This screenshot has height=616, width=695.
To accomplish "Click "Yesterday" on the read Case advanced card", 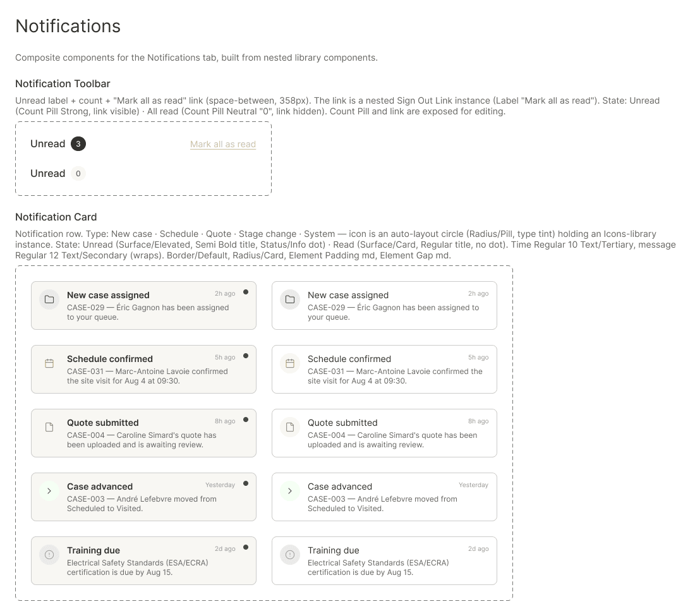I will pyautogui.click(x=473, y=485).
